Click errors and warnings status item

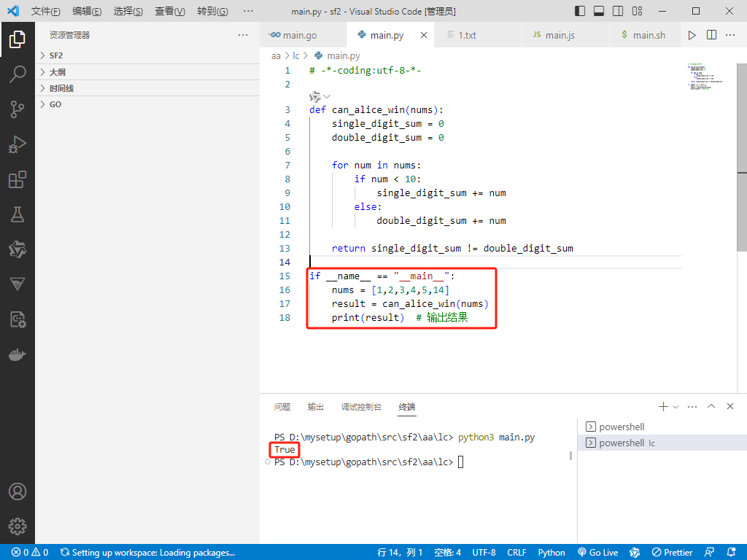point(30,553)
